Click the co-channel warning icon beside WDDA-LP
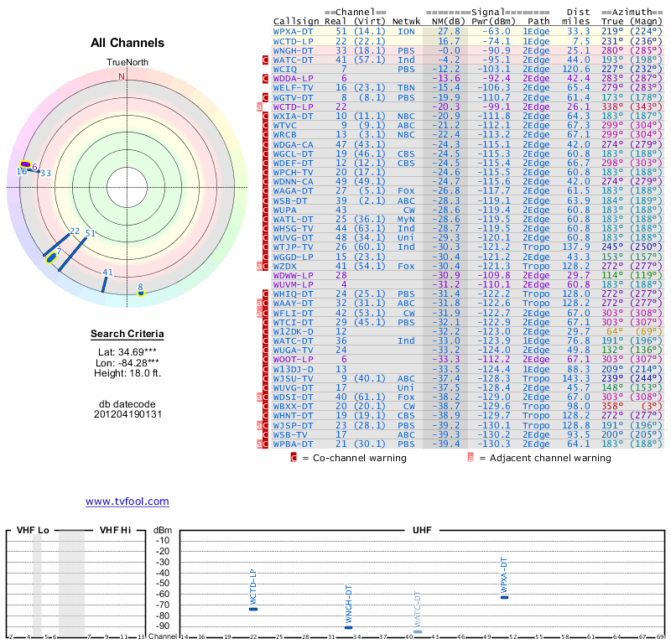This screenshot has width=671, height=644. pos(266,78)
